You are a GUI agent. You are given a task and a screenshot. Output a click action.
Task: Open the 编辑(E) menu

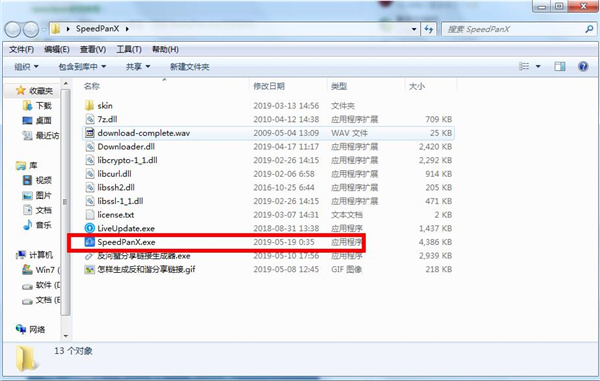coord(57,49)
